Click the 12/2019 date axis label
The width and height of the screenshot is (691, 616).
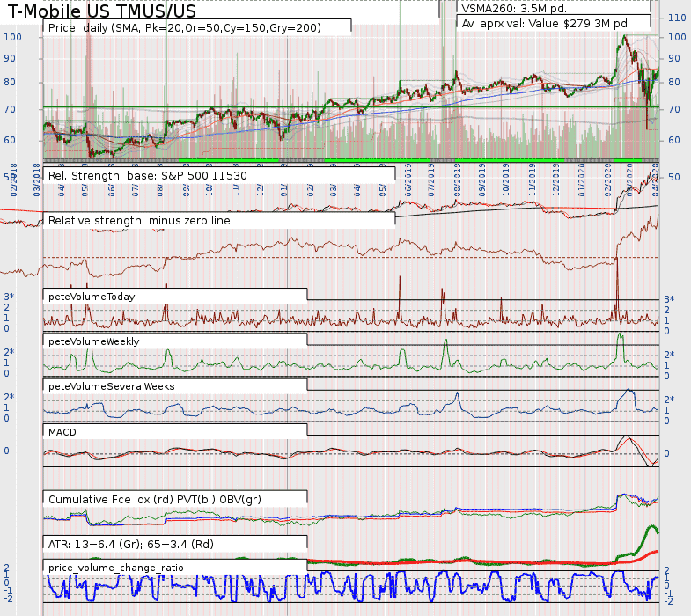[556, 180]
